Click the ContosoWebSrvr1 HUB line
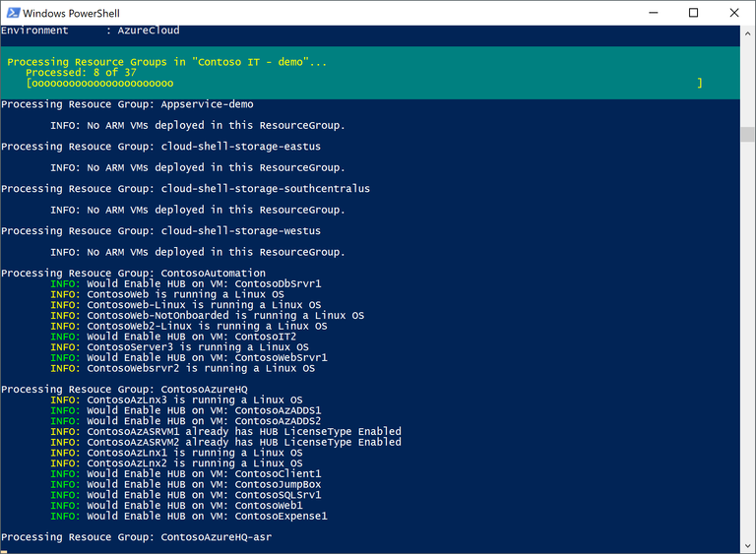This screenshot has height=554, width=756. pyautogui.click(x=189, y=358)
